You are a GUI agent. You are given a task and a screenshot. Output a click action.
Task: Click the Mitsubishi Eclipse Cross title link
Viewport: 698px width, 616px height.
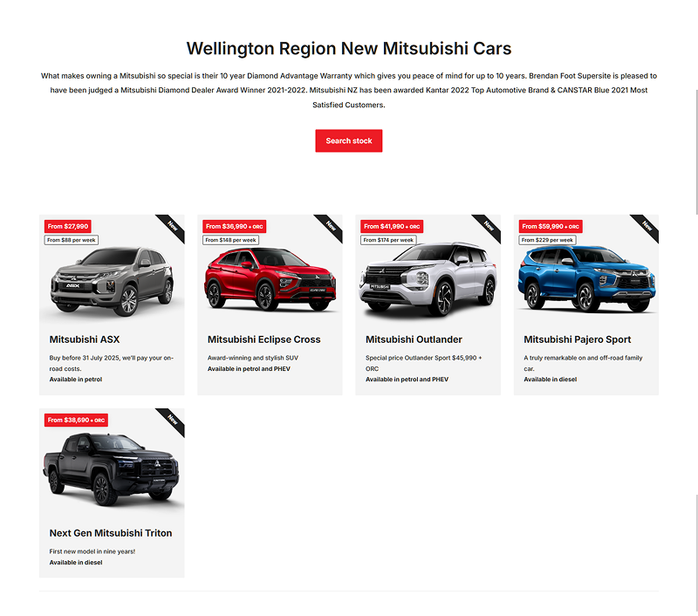coord(264,339)
